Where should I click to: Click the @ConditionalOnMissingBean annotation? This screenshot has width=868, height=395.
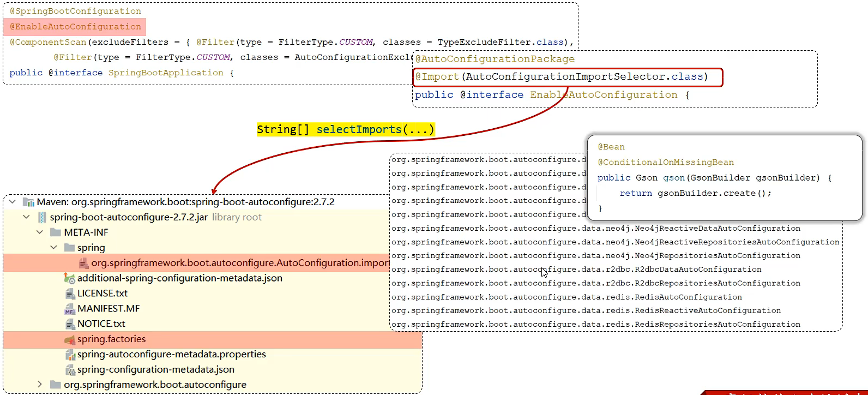(666, 162)
